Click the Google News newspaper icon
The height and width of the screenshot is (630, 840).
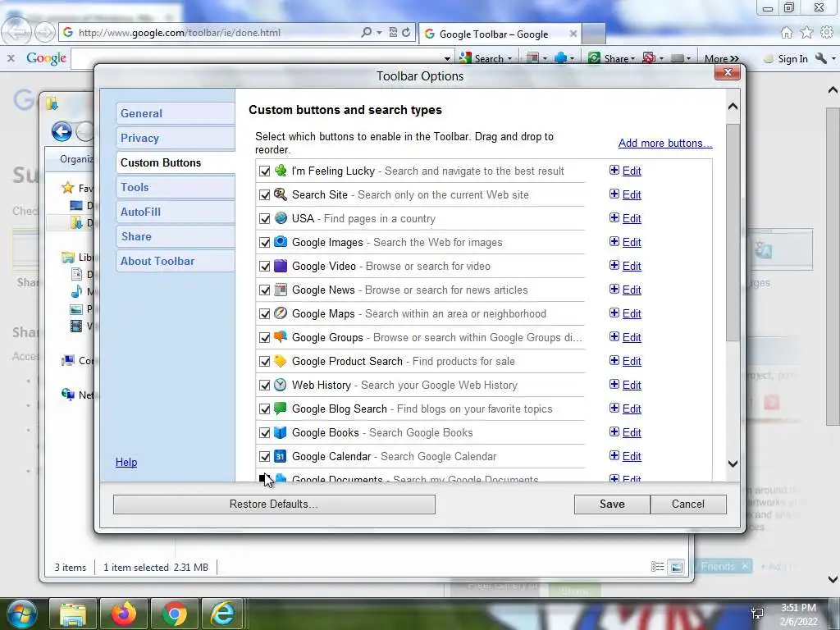click(281, 290)
